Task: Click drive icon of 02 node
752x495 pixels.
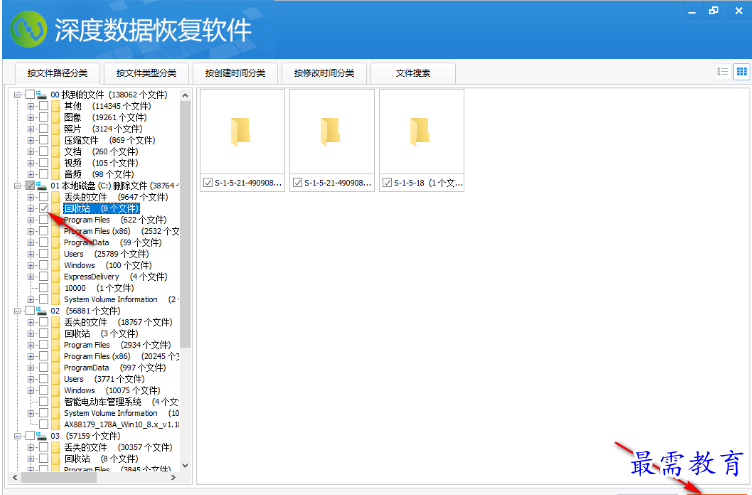Action: (42, 311)
